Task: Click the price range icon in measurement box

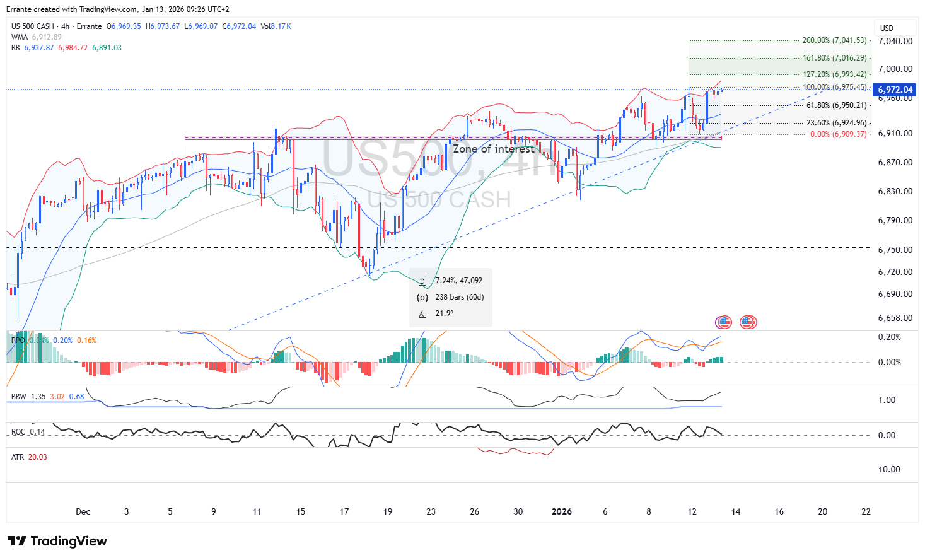Action: 422,281
